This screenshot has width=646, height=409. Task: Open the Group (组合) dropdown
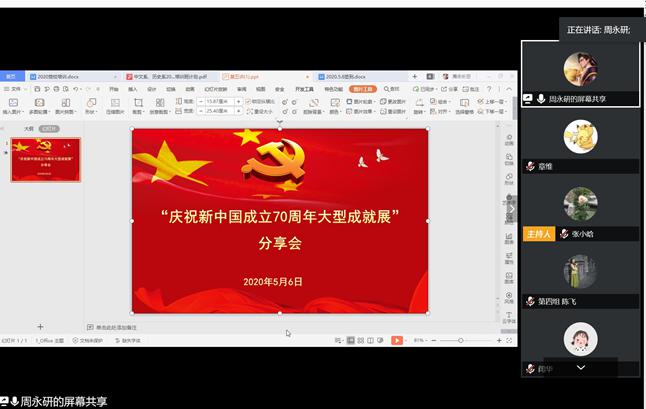[440, 101]
